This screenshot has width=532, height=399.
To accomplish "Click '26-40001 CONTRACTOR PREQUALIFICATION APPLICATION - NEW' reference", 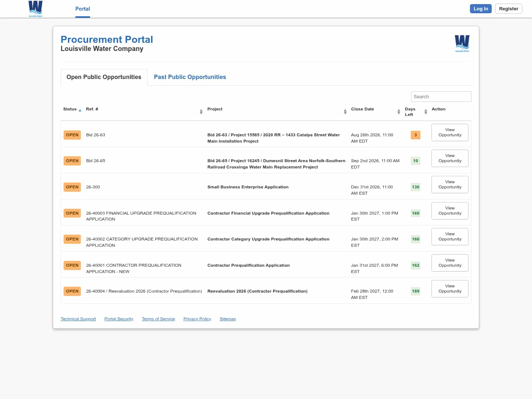I will point(134,268).
